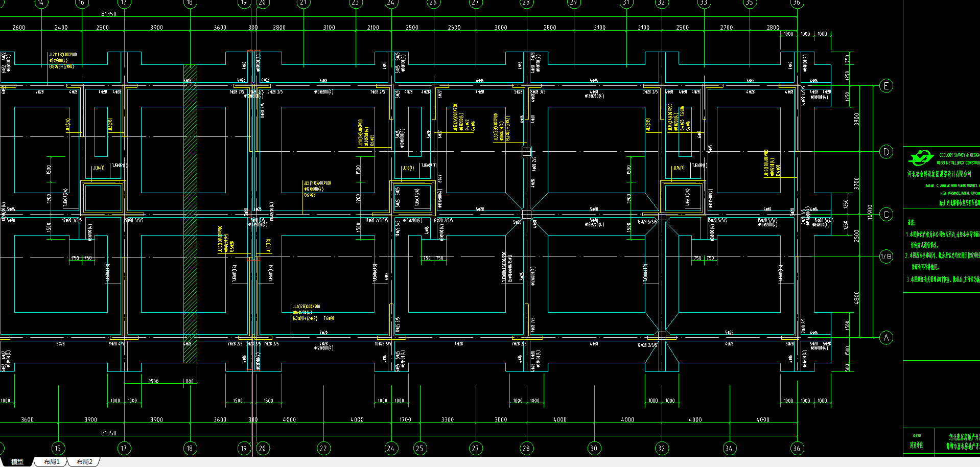
Task: Click grid axis bubble C
Action: (886, 215)
